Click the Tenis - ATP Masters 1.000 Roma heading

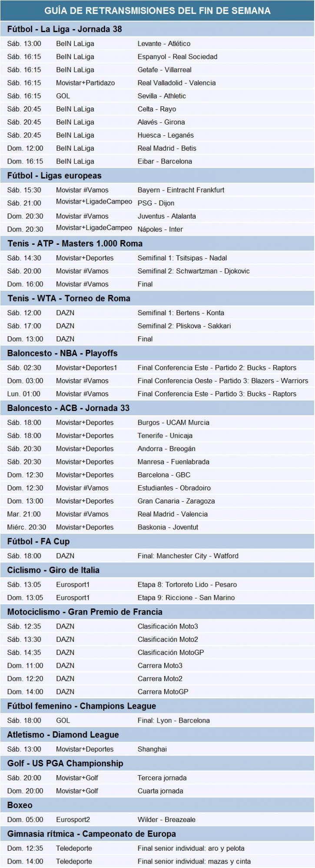(75, 243)
